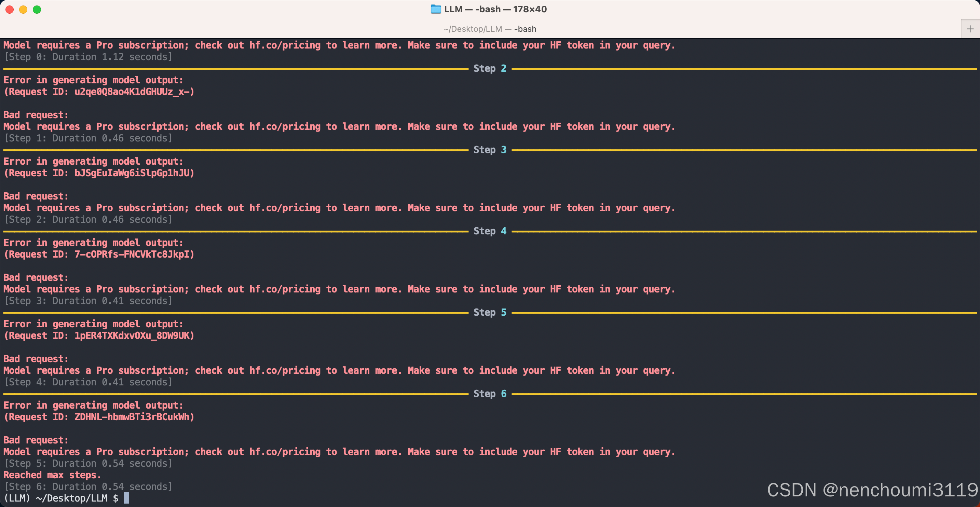Click the Step 4 separator label
Image resolution: width=980 pixels, height=507 pixels.
490,231
